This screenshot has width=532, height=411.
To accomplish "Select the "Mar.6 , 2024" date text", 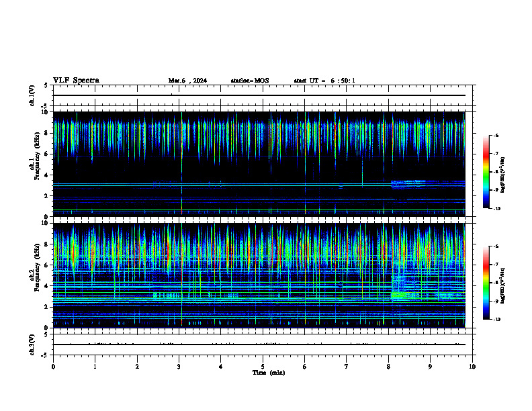I will pyautogui.click(x=187, y=81).
